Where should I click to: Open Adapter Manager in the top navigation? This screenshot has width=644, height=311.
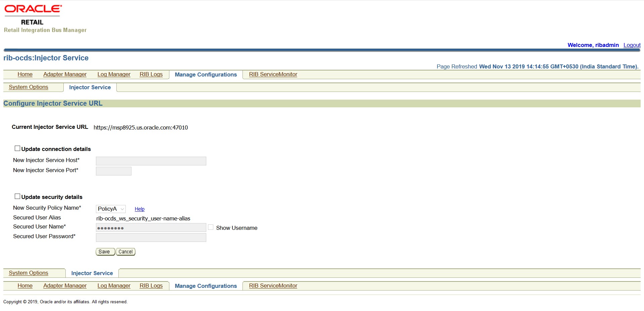pos(65,74)
